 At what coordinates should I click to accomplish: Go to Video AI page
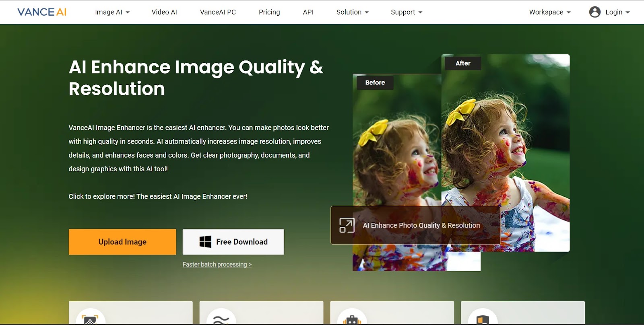tap(164, 12)
